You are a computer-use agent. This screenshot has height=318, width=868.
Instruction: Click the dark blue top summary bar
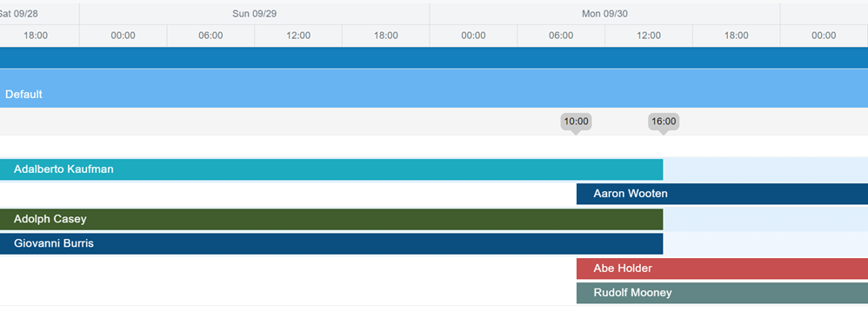click(x=434, y=57)
